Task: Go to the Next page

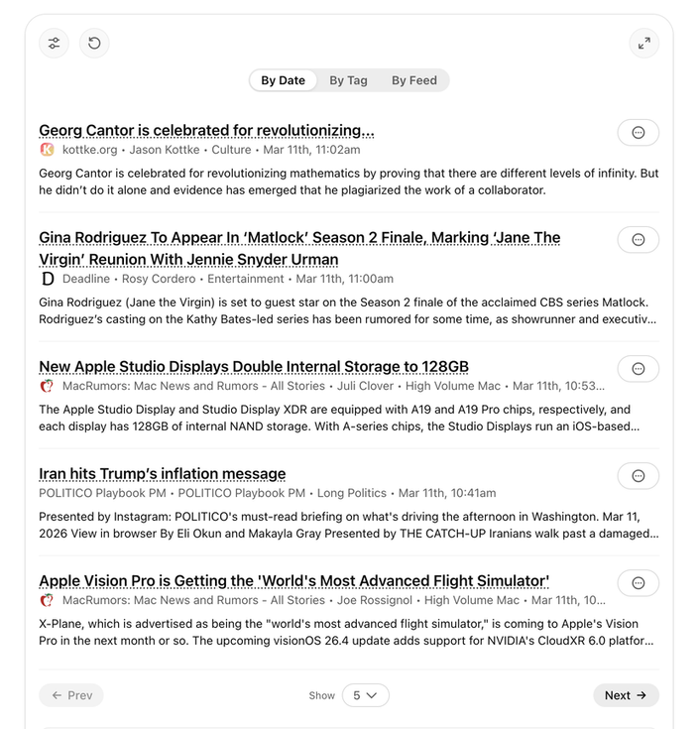Action: pos(626,695)
